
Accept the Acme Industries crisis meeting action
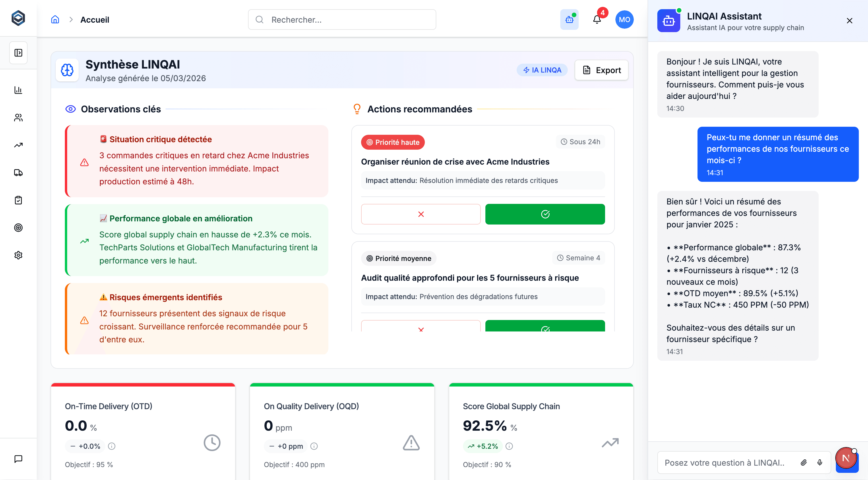545,214
